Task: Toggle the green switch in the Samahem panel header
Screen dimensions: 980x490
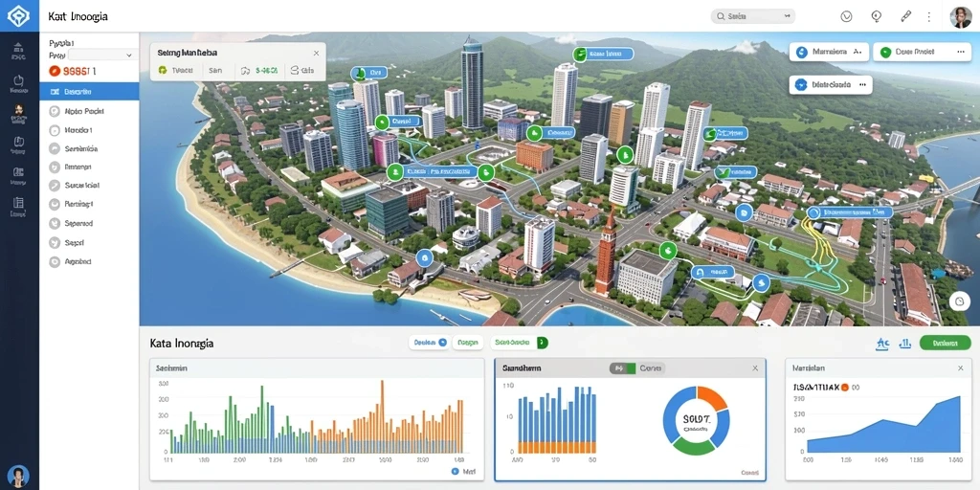Action: point(622,368)
